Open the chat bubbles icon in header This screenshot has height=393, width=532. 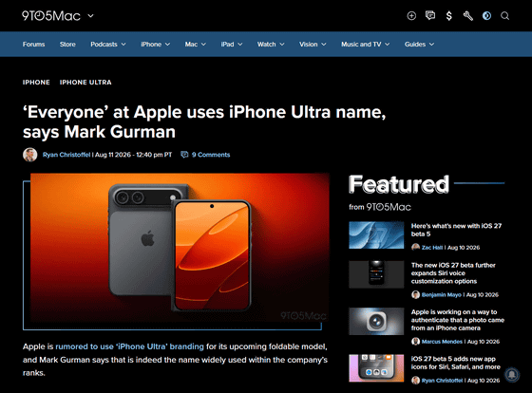[430, 15]
